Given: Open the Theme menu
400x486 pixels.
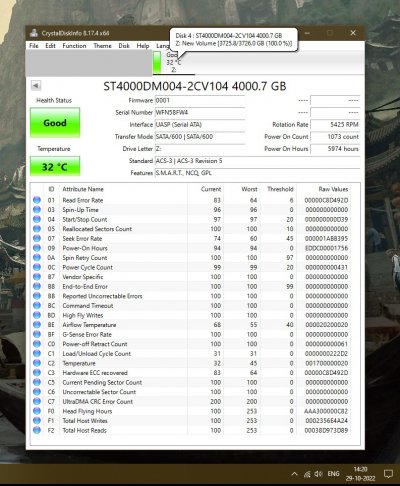Looking at the screenshot, I should coord(102,46).
